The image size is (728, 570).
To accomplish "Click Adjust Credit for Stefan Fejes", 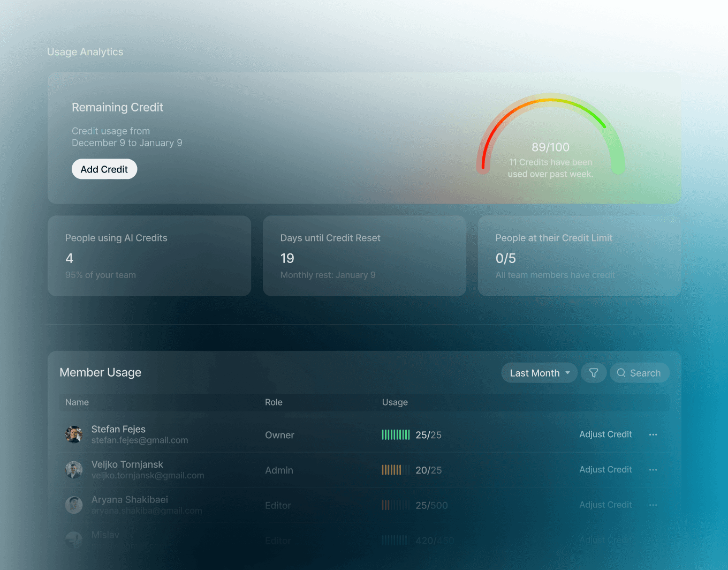I will [605, 434].
